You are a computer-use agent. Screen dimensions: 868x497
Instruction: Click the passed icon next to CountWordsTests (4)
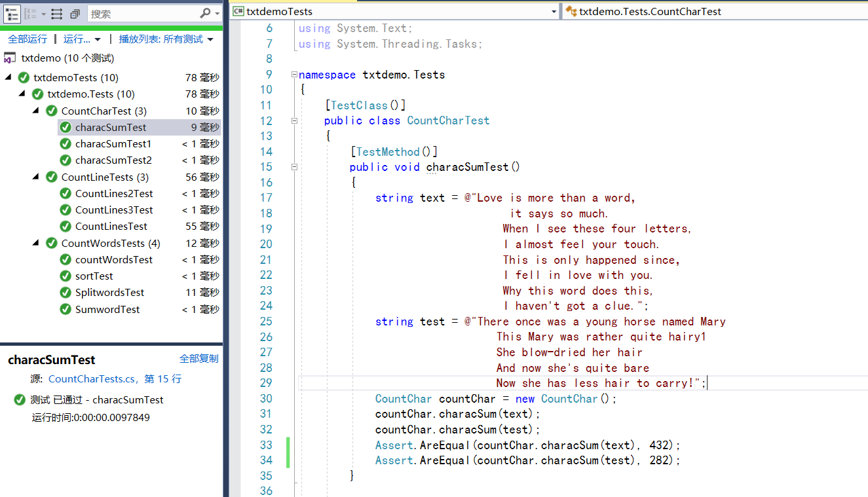[52, 244]
